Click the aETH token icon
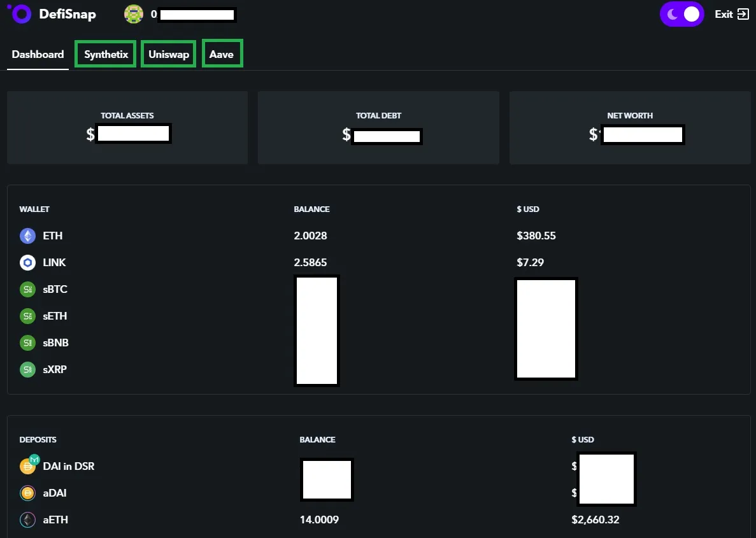756x538 pixels. (x=27, y=520)
